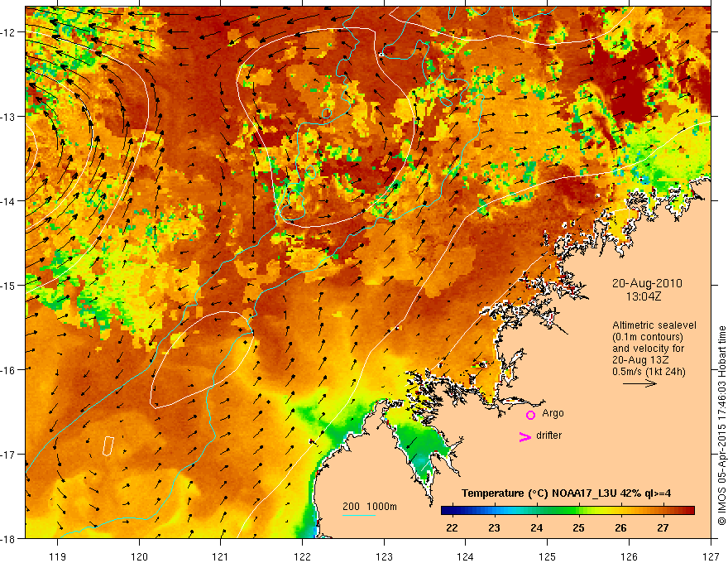The height and width of the screenshot is (563, 728).
Task: Click the "drifter" legend label
Action: (548, 435)
